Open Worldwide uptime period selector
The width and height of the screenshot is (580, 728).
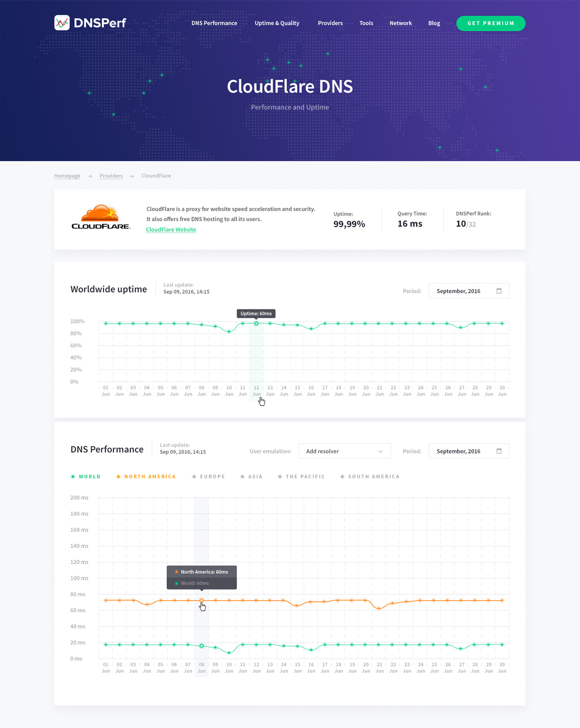[x=469, y=291]
